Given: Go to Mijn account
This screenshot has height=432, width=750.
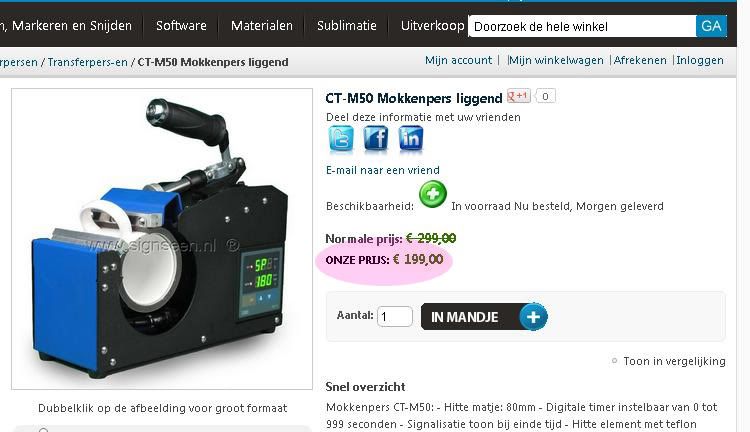Looking at the screenshot, I should coord(458,60).
